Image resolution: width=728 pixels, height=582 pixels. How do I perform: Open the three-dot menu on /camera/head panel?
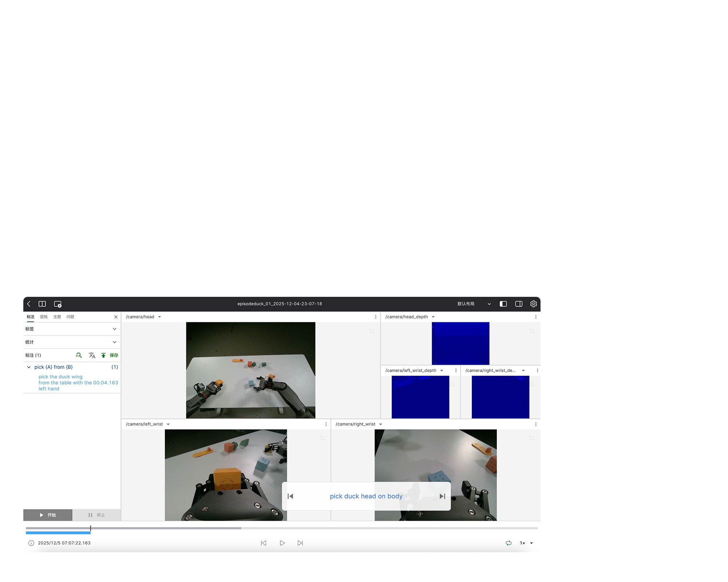pyautogui.click(x=376, y=317)
